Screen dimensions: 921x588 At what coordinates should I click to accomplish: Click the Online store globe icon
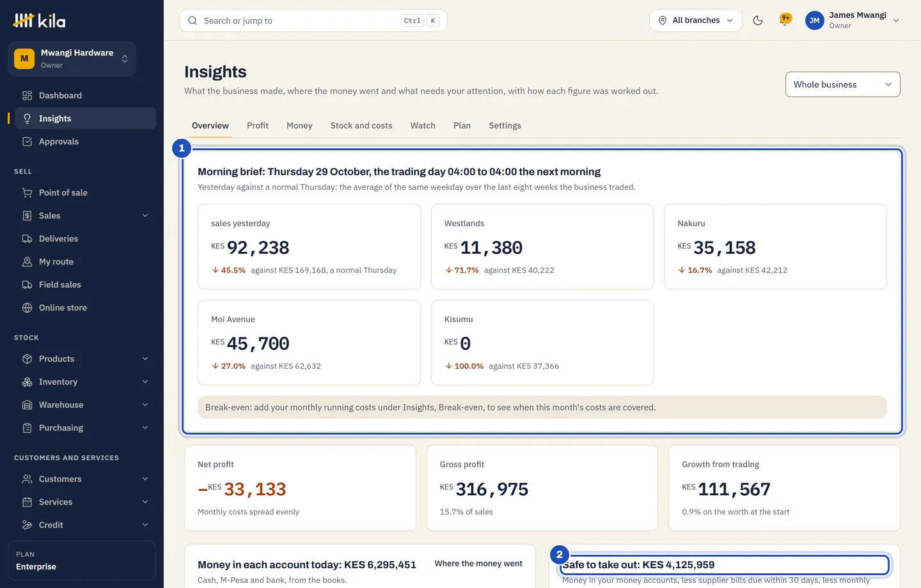pyautogui.click(x=27, y=307)
